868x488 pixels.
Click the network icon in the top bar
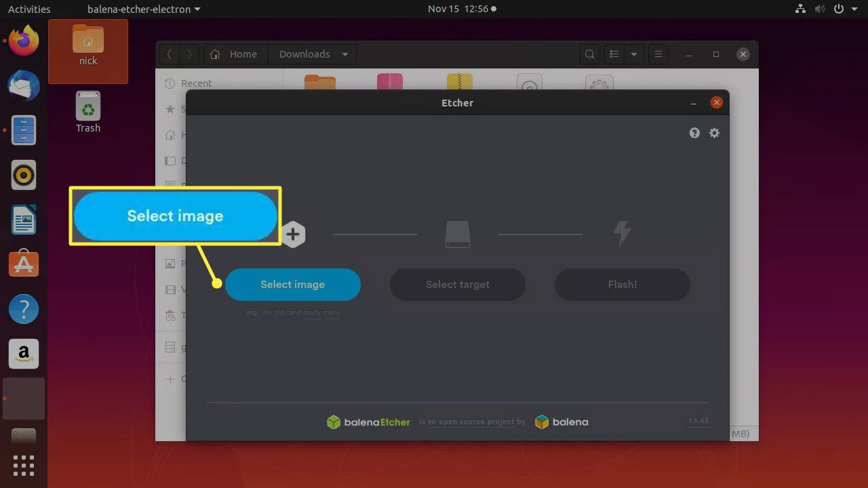point(802,9)
